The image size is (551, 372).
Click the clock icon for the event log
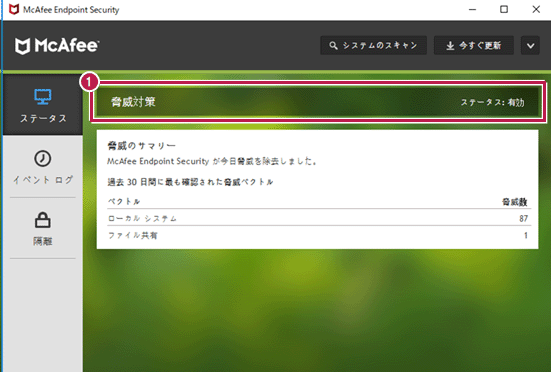tap(43, 158)
